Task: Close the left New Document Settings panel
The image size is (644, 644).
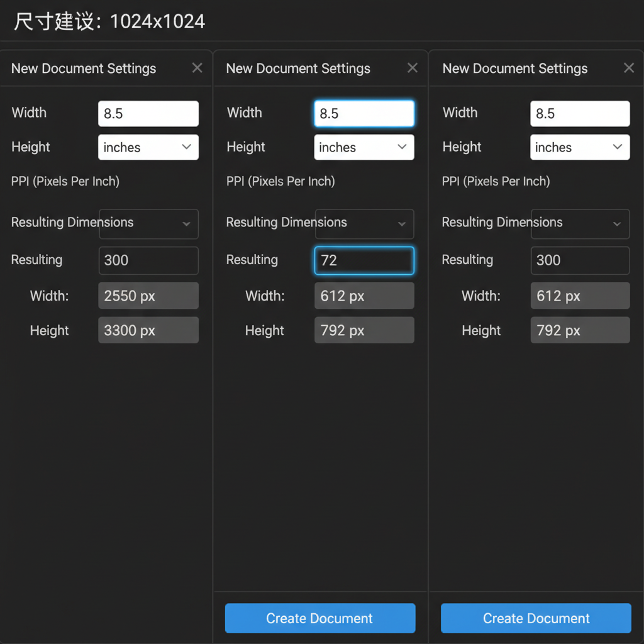Action: (197, 68)
